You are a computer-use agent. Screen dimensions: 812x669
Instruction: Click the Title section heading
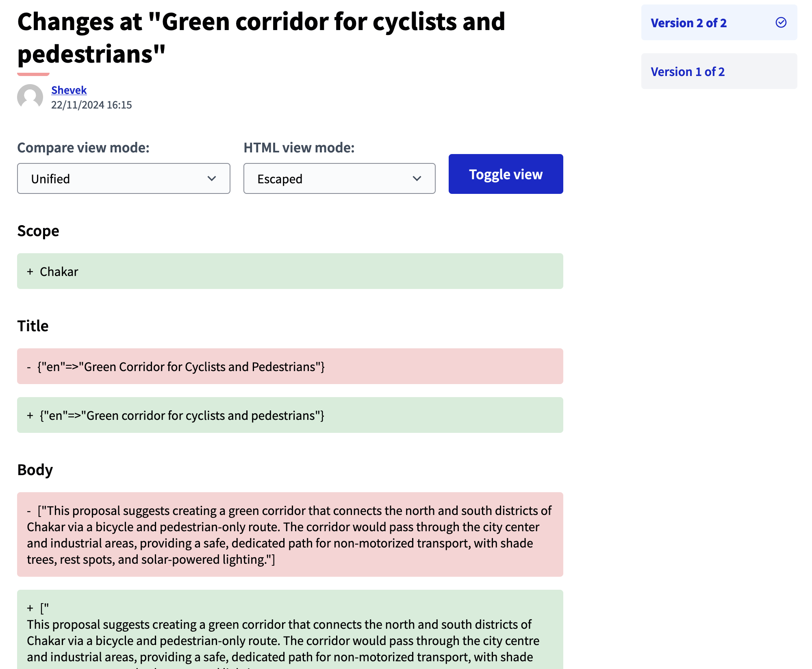33,326
